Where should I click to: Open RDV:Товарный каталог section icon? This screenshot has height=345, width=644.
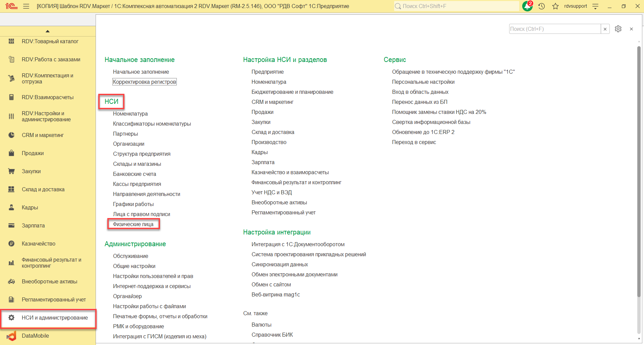click(x=11, y=41)
